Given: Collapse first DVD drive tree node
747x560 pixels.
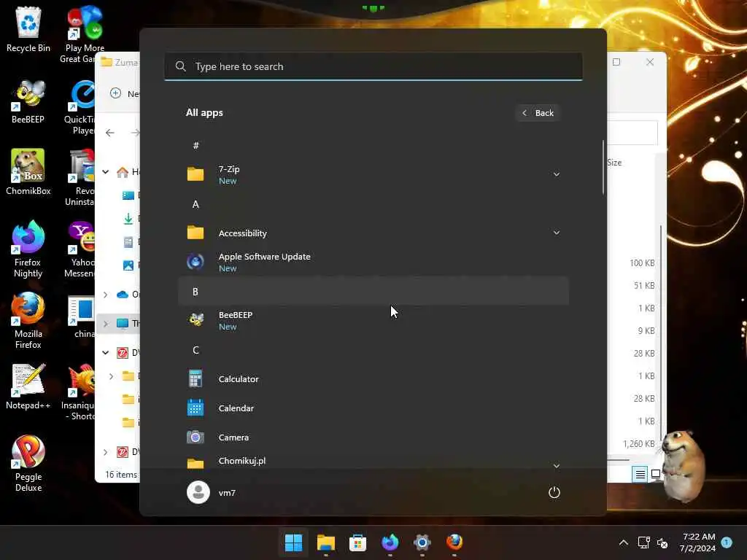Looking at the screenshot, I should click(106, 352).
